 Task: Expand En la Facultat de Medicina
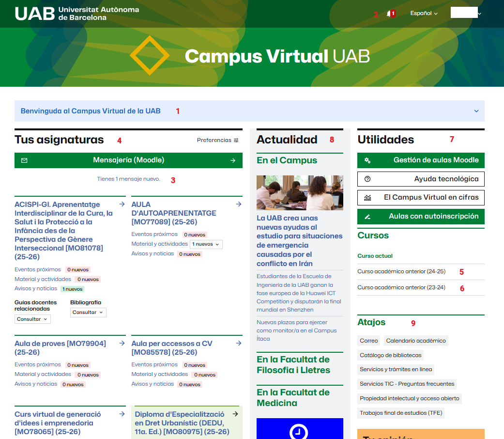[293, 397]
